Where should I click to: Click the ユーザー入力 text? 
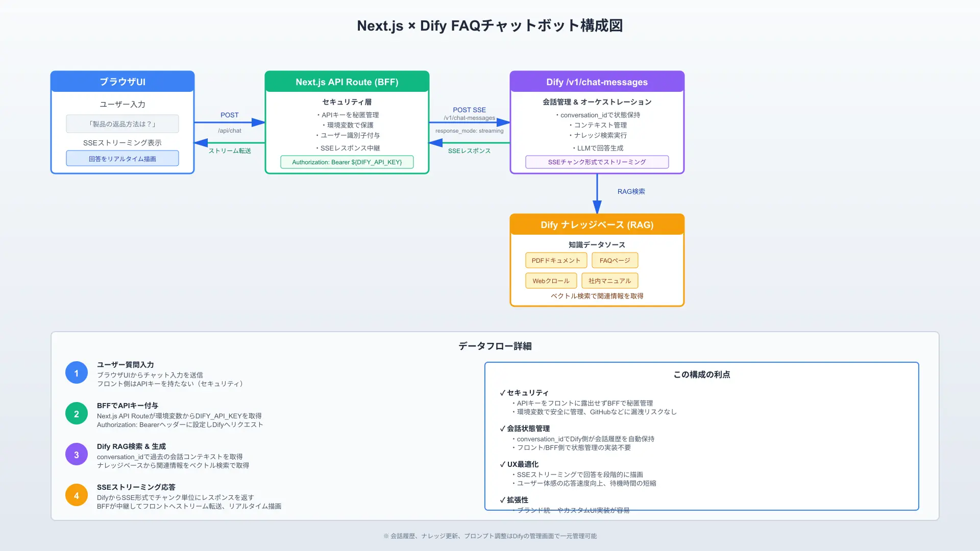click(x=122, y=104)
